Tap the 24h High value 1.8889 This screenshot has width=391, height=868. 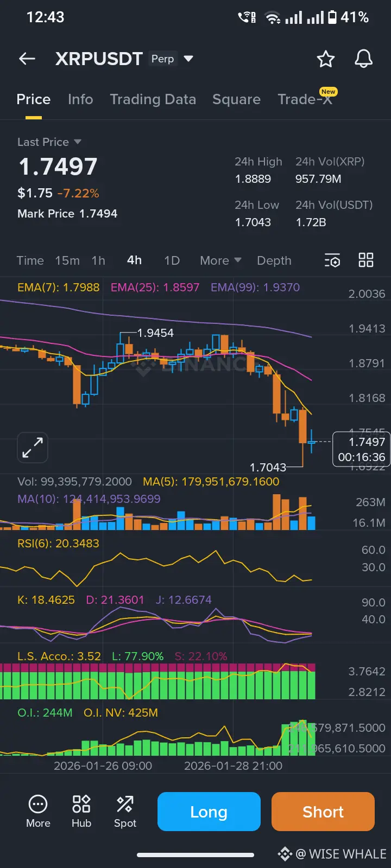(x=253, y=179)
